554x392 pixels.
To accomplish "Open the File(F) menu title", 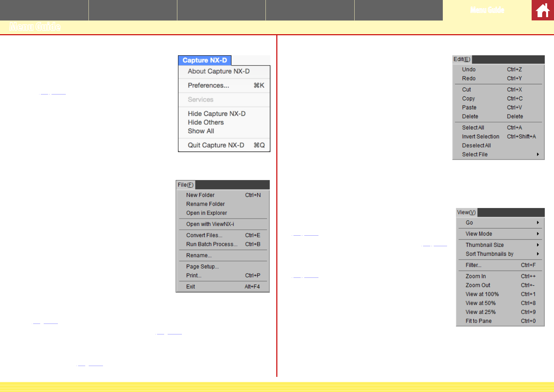I will pos(186,185).
